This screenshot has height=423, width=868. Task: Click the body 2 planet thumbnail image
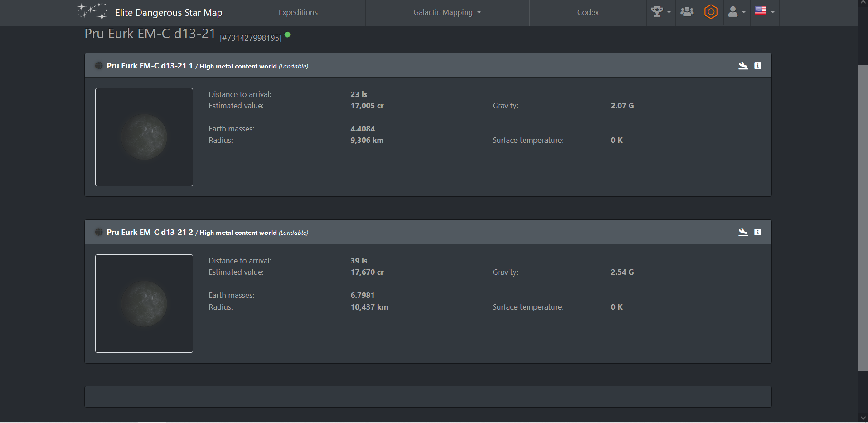[x=144, y=303]
